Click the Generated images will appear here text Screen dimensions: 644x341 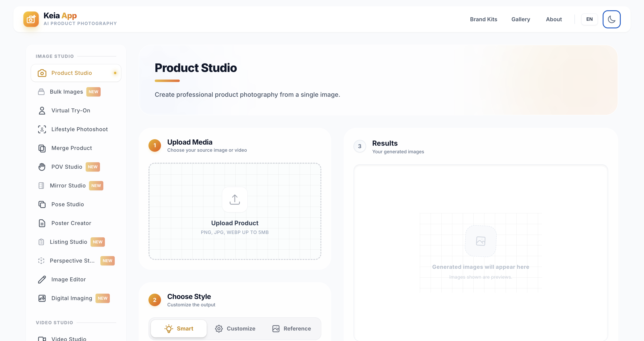pos(481,267)
